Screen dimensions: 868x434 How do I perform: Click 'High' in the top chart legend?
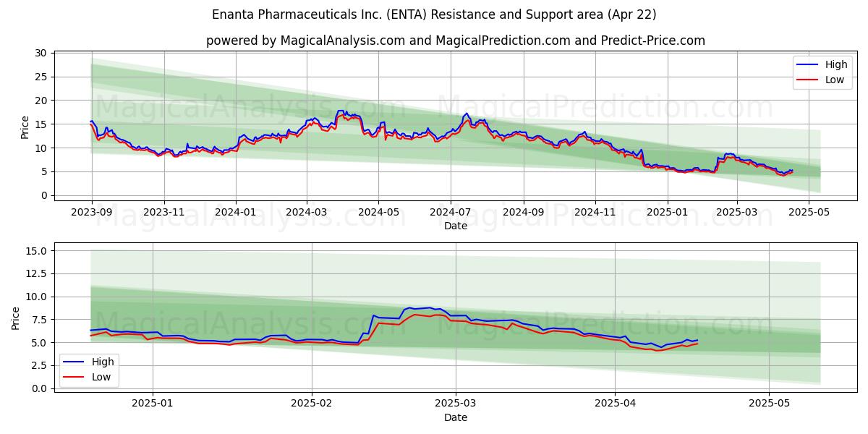click(836, 64)
